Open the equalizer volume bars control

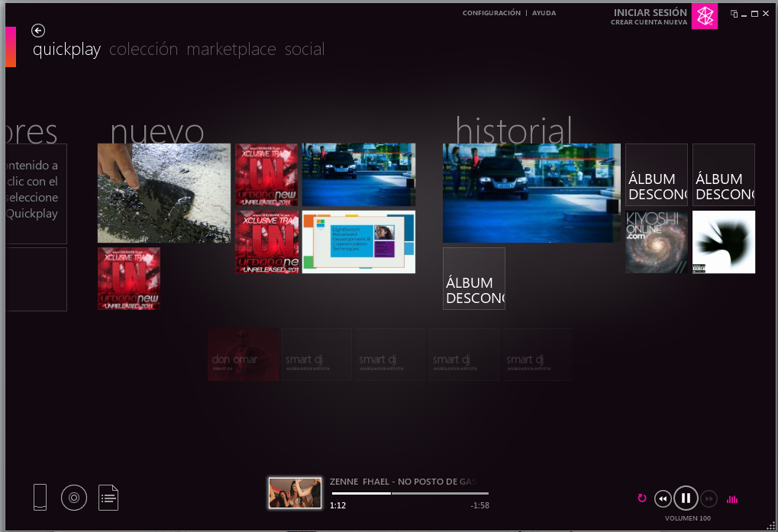click(731, 498)
